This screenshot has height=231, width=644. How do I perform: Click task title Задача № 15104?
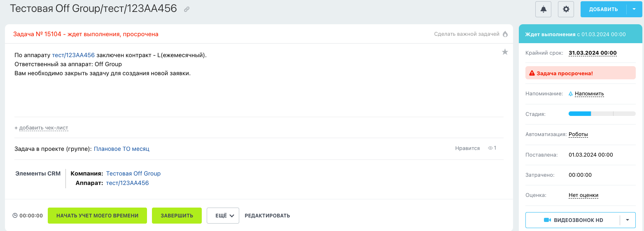click(x=86, y=34)
